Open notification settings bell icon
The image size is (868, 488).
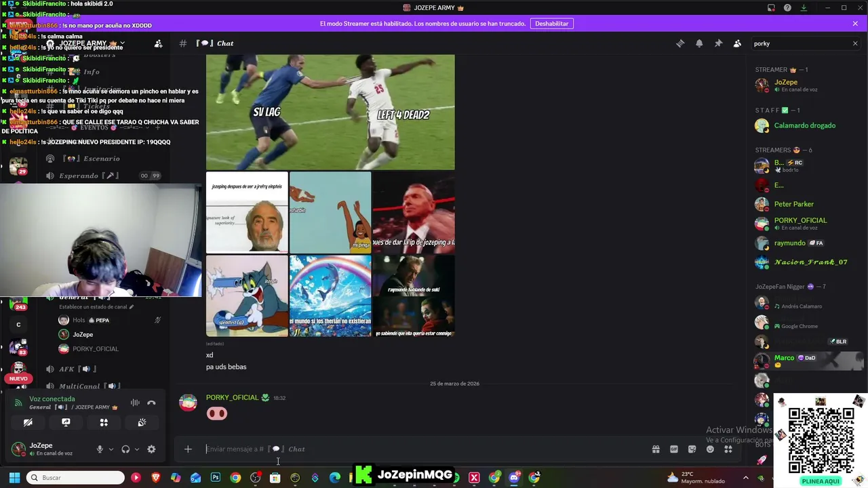699,43
